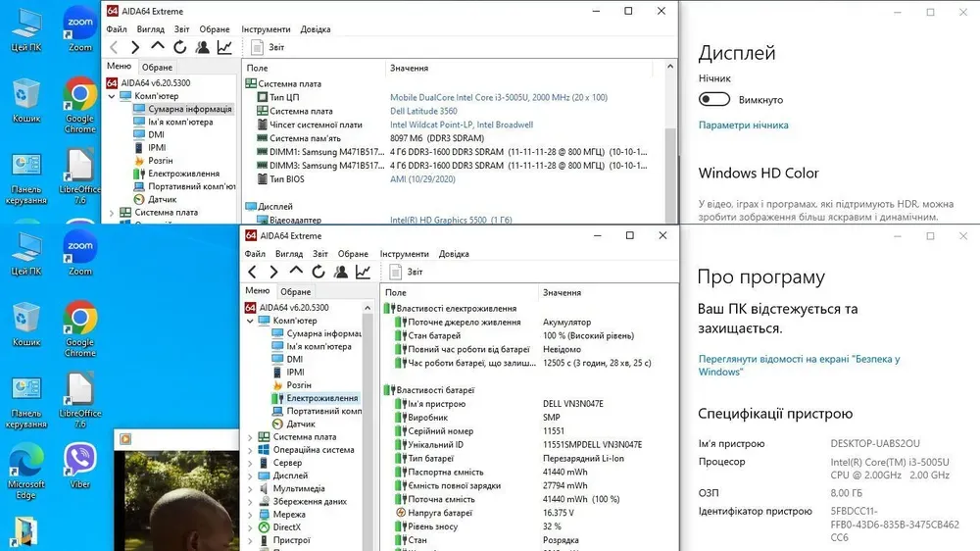The image size is (980, 551).
Task: Expand the Сервер tree node
Action: (x=250, y=463)
